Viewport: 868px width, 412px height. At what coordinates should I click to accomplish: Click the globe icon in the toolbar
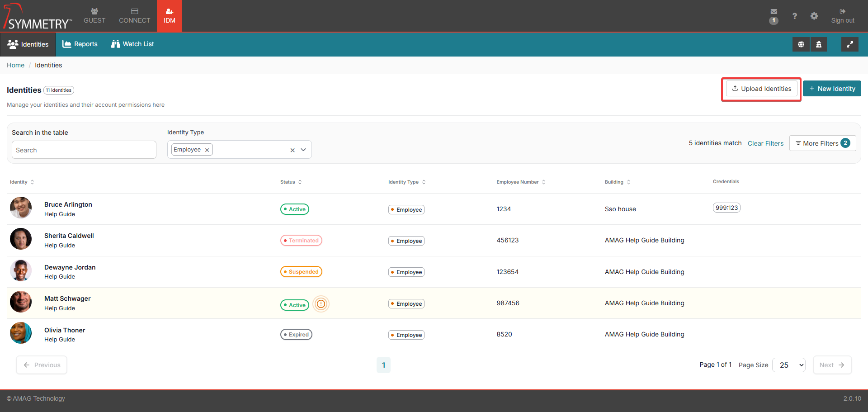[801, 44]
